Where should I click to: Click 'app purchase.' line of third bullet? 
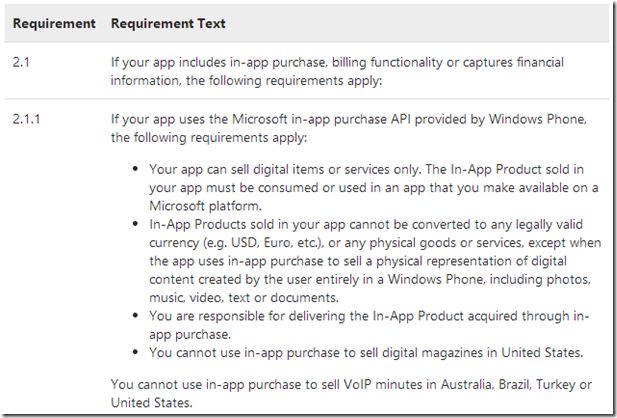pyautogui.click(x=190, y=335)
